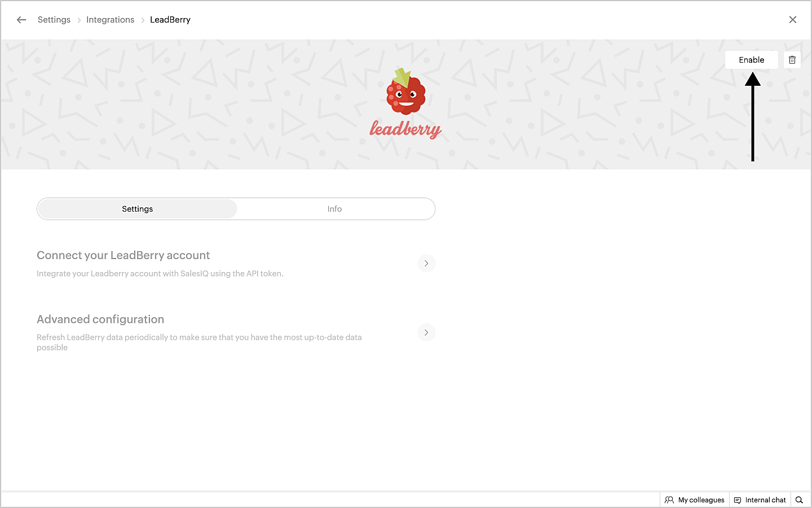Viewport: 812px width, 508px height.
Task: Expand Connect your LeadBerry account chevron
Action: 426,263
